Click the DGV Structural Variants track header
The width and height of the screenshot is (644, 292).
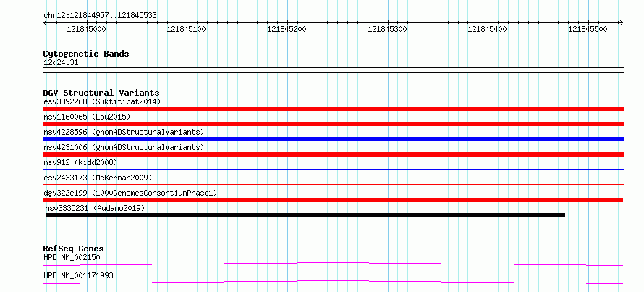point(101,93)
